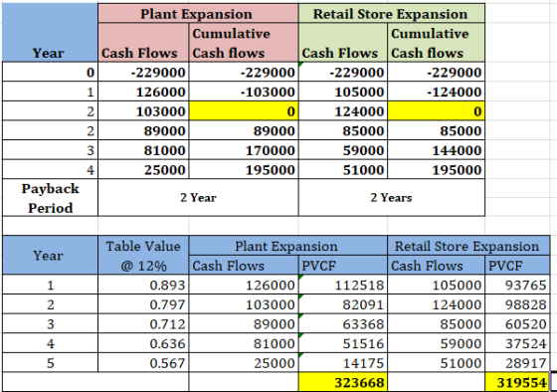The height and width of the screenshot is (392, 557).
Task: Click the PVCF value 37524
Action: click(x=517, y=343)
